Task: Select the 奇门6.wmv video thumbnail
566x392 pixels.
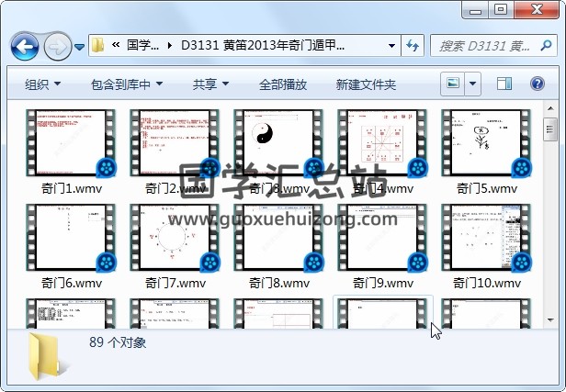Action: pos(71,237)
